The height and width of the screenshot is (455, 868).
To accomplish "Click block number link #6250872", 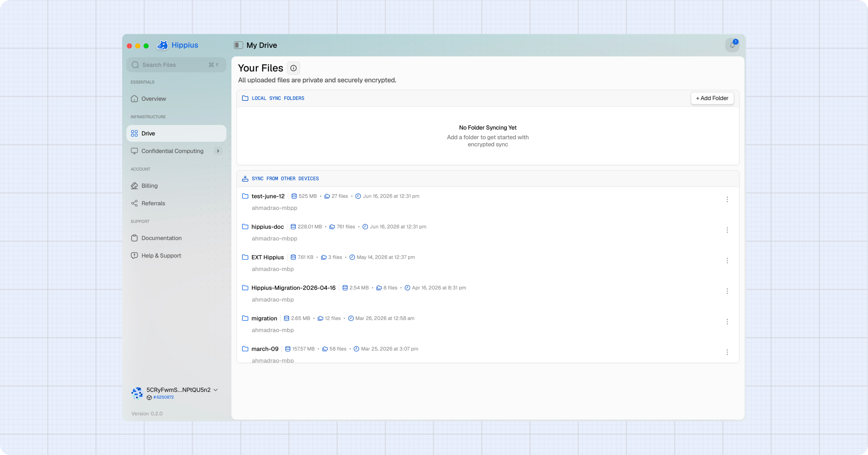I will tap(164, 397).
